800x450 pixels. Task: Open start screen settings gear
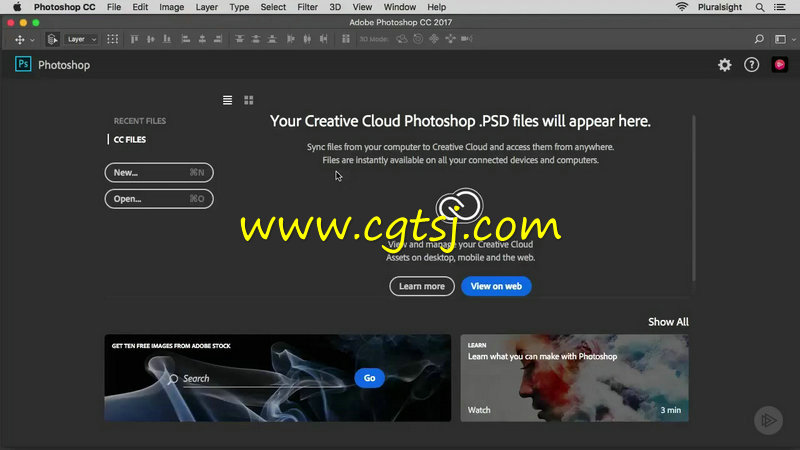pos(724,65)
